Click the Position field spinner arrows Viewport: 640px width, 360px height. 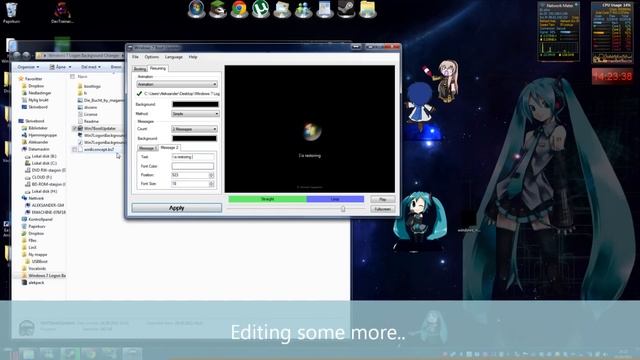[x=211, y=175]
